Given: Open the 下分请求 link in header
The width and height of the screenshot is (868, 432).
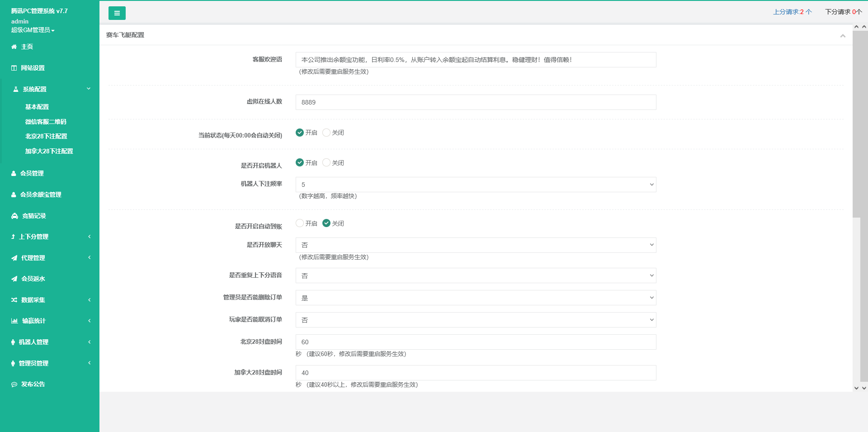Looking at the screenshot, I should click(844, 12).
